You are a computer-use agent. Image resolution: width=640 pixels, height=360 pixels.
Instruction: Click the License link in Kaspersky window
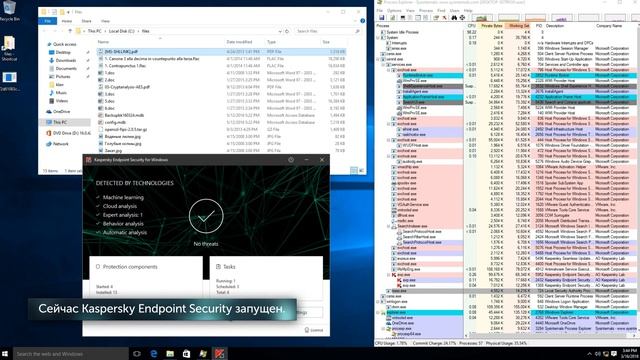click(314, 330)
